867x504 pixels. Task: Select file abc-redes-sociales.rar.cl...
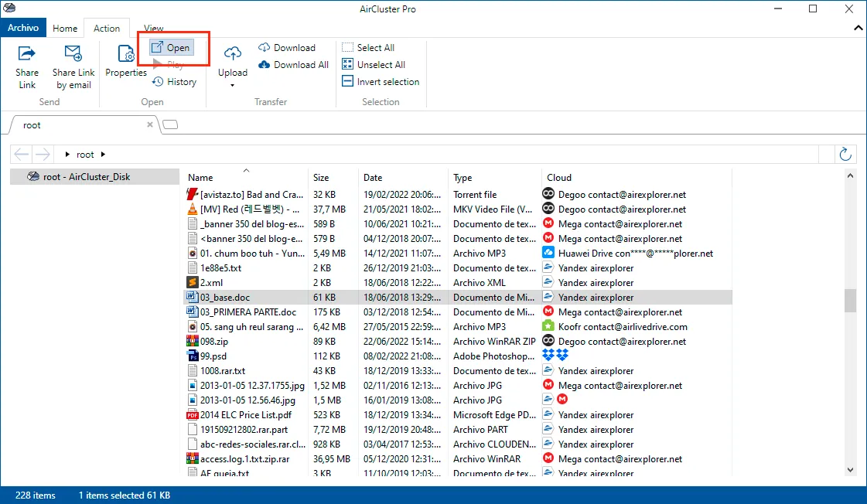[x=253, y=444]
